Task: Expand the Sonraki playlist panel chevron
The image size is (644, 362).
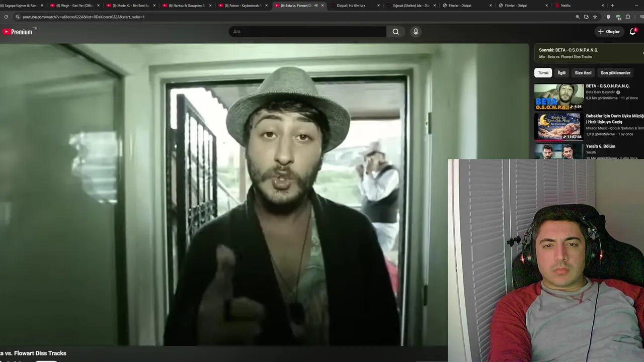Action: click(x=642, y=53)
